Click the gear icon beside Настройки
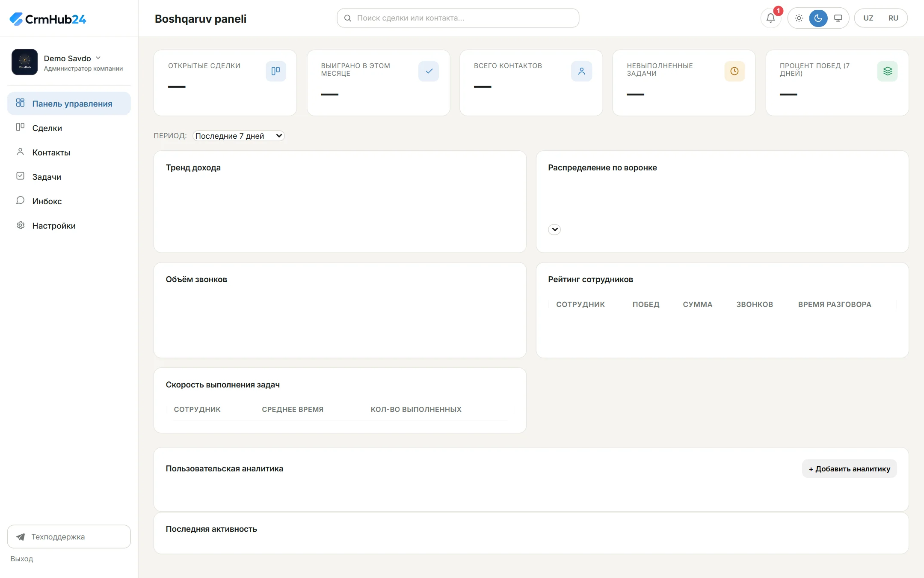The width and height of the screenshot is (924, 578). point(20,225)
